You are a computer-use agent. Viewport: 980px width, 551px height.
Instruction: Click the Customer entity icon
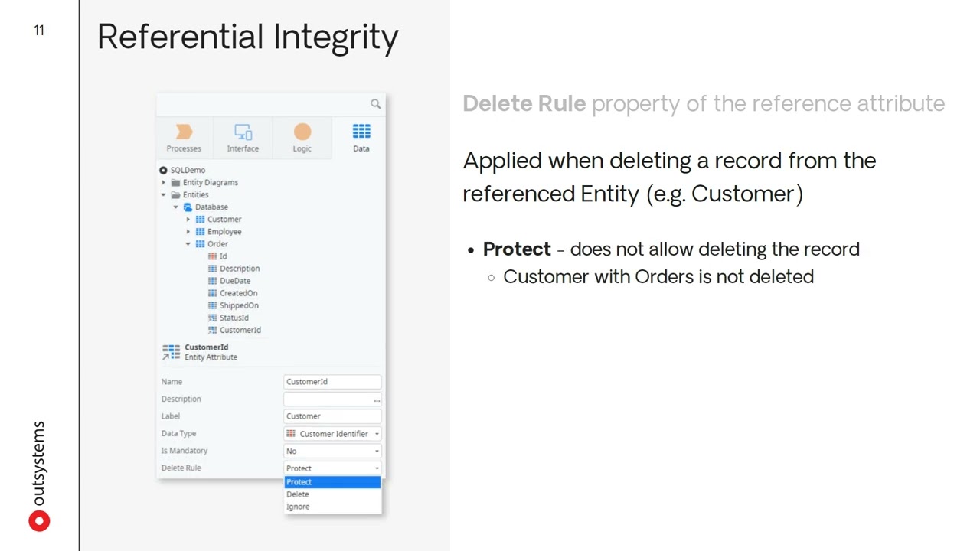coord(200,219)
